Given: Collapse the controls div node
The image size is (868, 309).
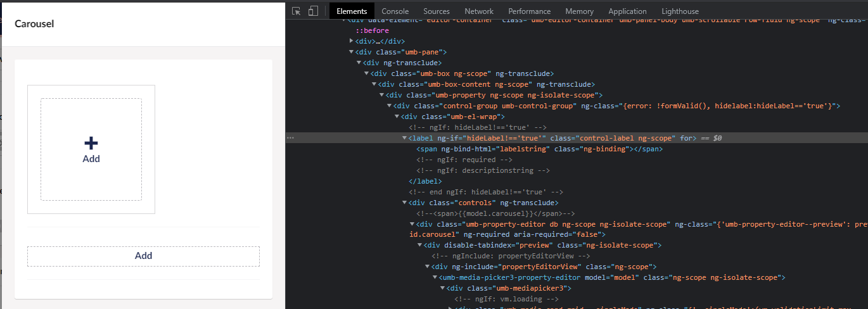Looking at the screenshot, I should (x=405, y=203).
